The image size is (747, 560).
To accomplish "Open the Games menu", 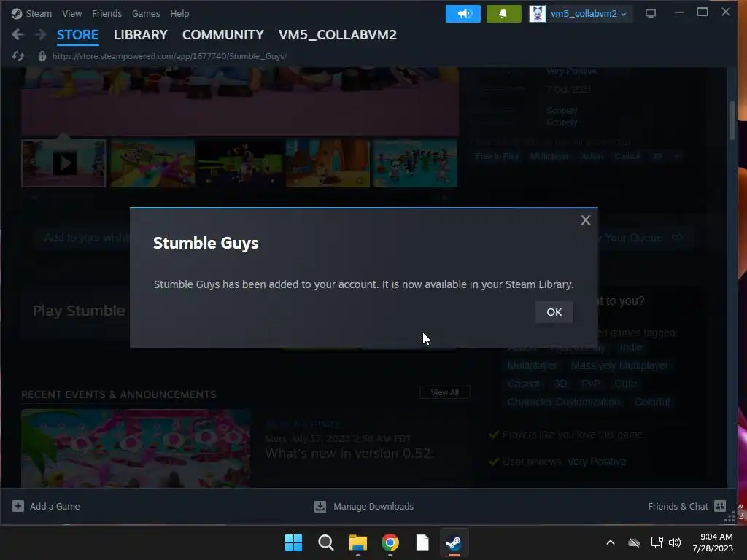I will coord(146,13).
